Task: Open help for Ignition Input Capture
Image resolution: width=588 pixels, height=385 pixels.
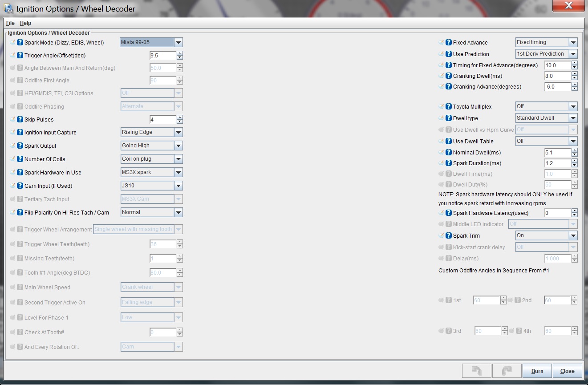Action: (x=20, y=133)
